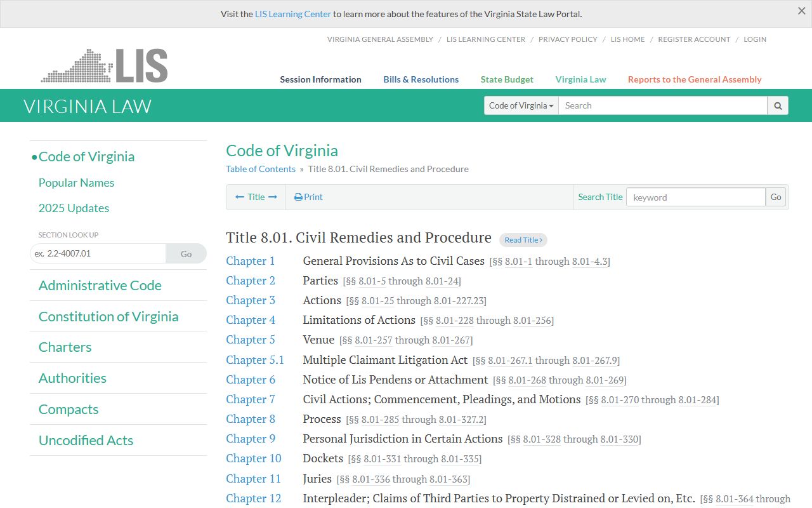Open Reports to the General Assembly menu
Image resolution: width=812 pixels, height=508 pixels.
pos(695,79)
